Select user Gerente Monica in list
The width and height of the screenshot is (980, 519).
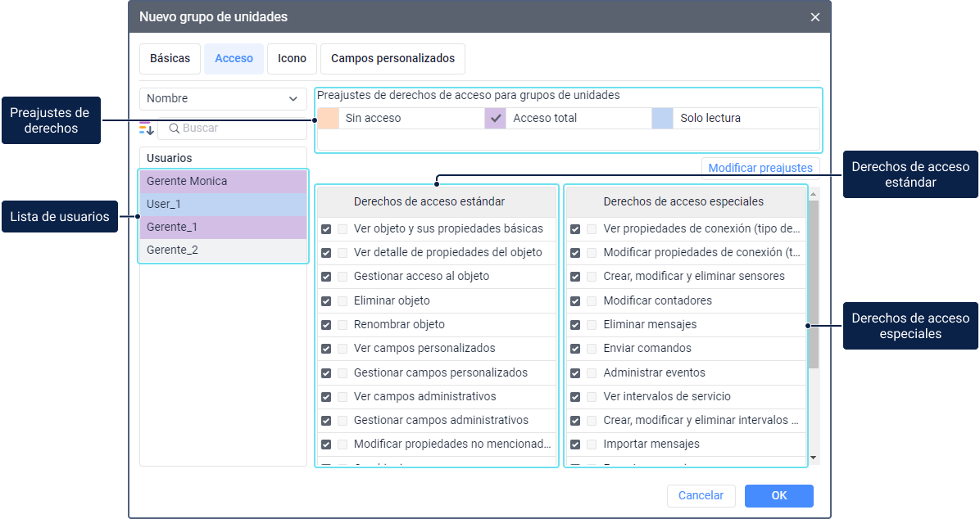click(223, 181)
